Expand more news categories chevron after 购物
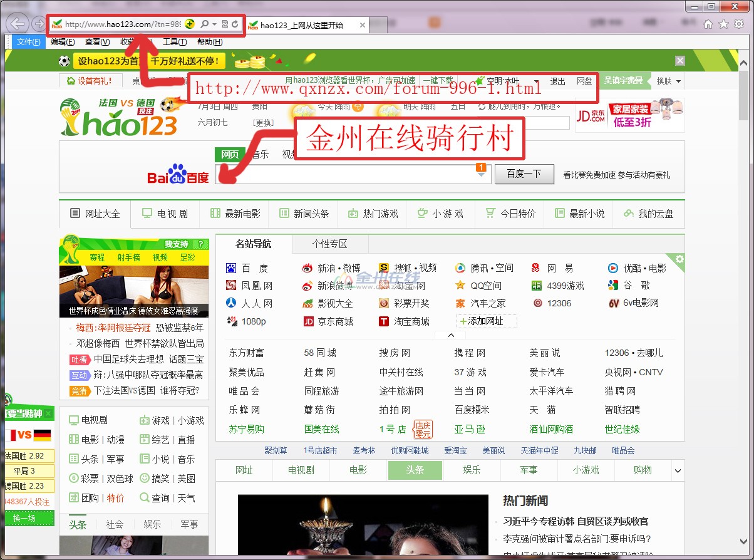The image size is (754, 560). tap(678, 470)
